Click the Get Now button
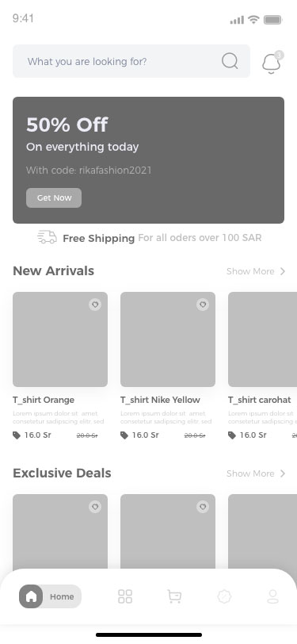This screenshot has width=297, height=644. pos(54,197)
